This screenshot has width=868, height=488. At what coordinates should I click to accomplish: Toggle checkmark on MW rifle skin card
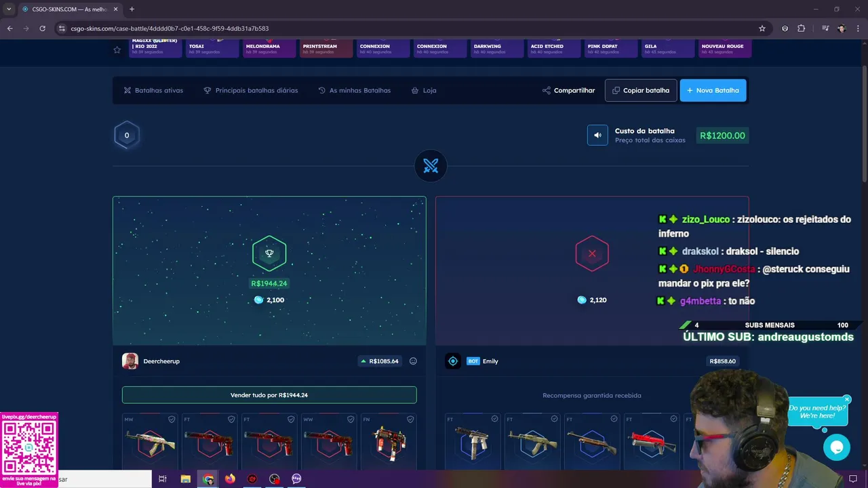[172, 420]
